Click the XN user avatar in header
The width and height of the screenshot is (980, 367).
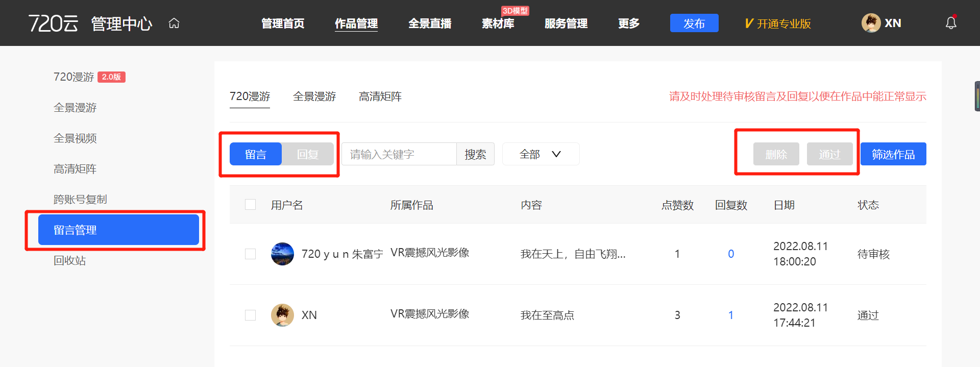[871, 23]
